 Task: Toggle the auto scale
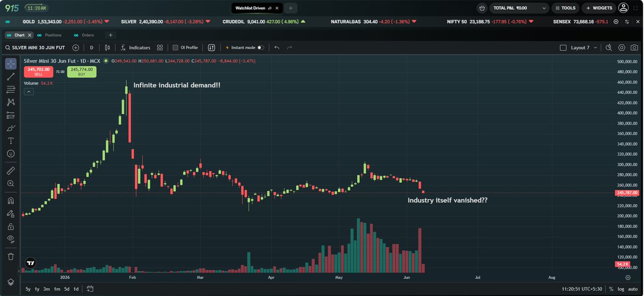(x=633, y=289)
